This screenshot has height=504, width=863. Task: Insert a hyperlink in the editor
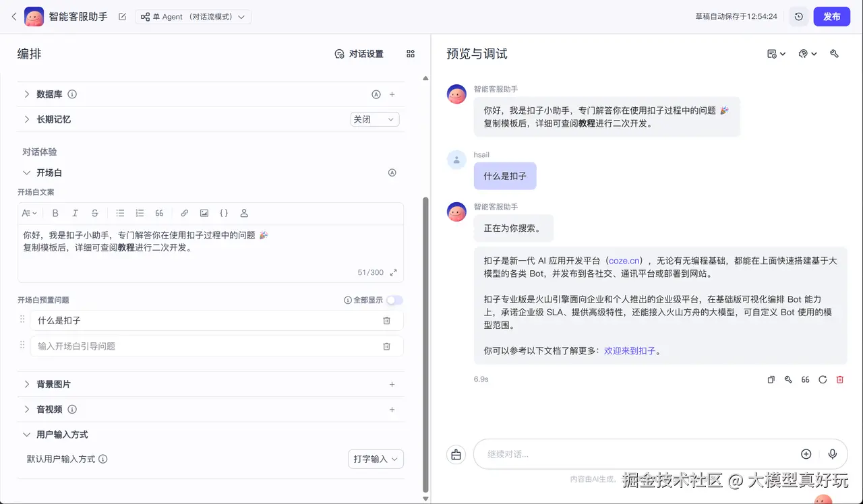[185, 213]
